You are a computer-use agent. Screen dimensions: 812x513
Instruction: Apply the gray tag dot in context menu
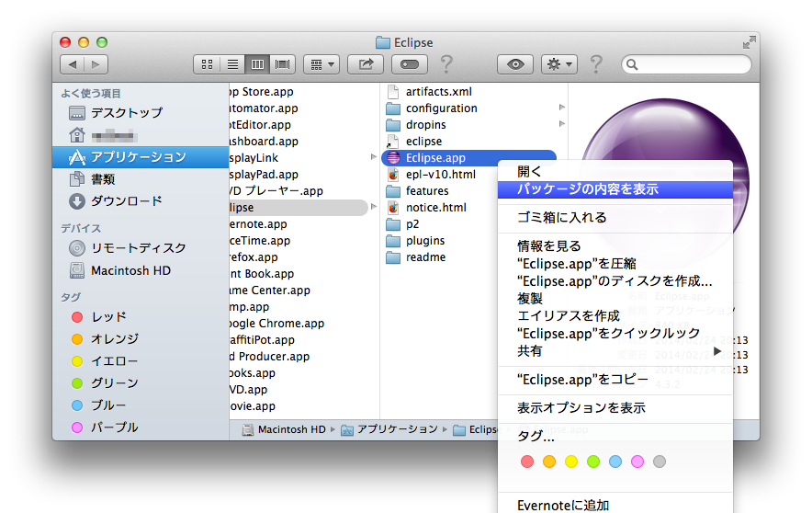tap(660, 462)
